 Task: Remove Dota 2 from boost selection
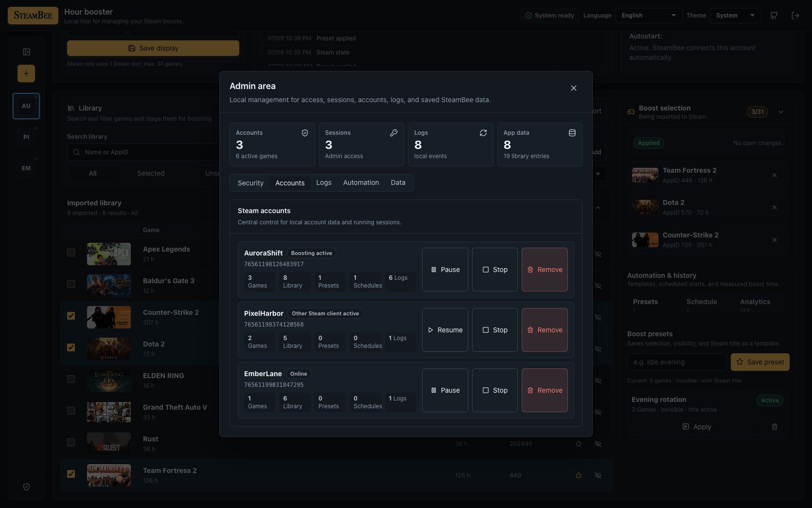click(x=775, y=207)
